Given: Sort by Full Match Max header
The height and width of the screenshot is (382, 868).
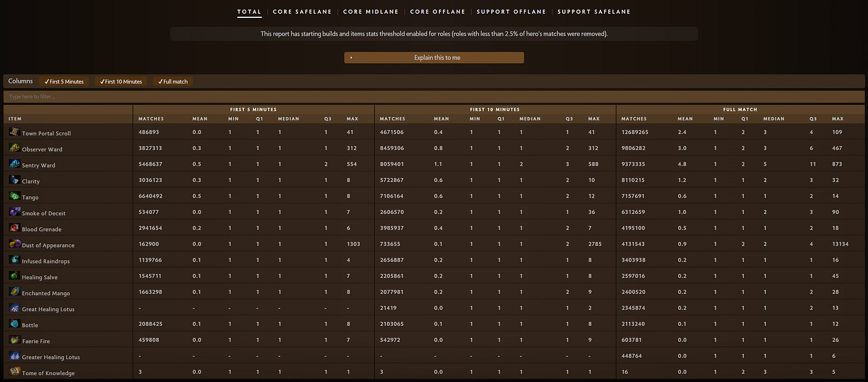Looking at the screenshot, I should click(x=838, y=119).
